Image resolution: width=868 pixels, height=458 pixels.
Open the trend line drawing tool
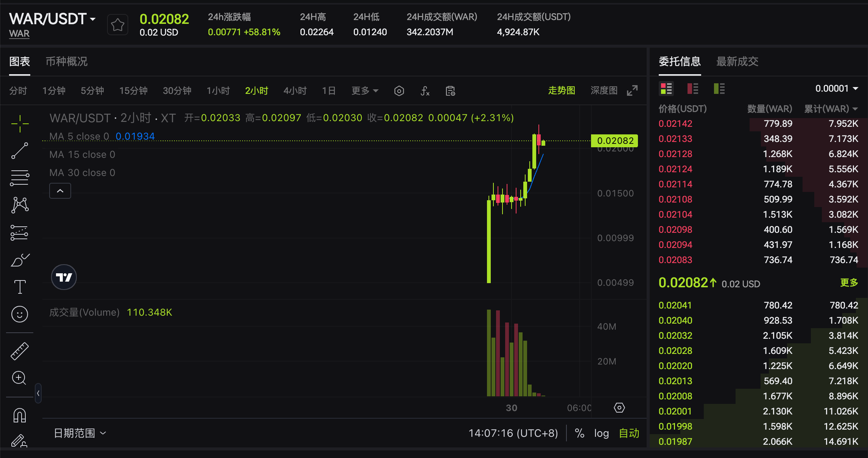(20, 151)
